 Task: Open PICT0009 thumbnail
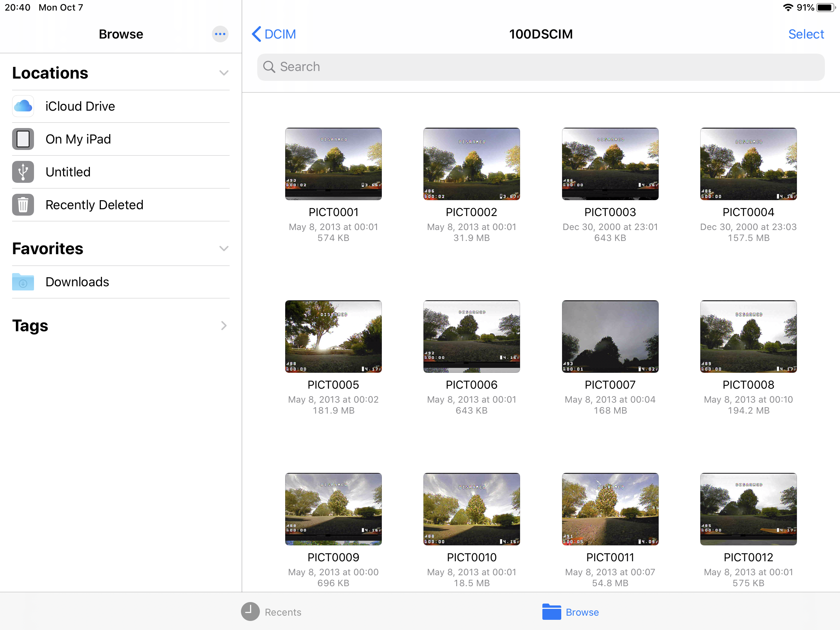pos(334,509)
